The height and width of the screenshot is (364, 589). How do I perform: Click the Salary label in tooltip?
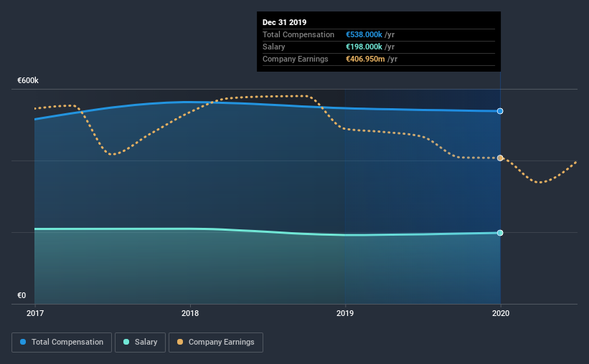[x=274, y=47]
